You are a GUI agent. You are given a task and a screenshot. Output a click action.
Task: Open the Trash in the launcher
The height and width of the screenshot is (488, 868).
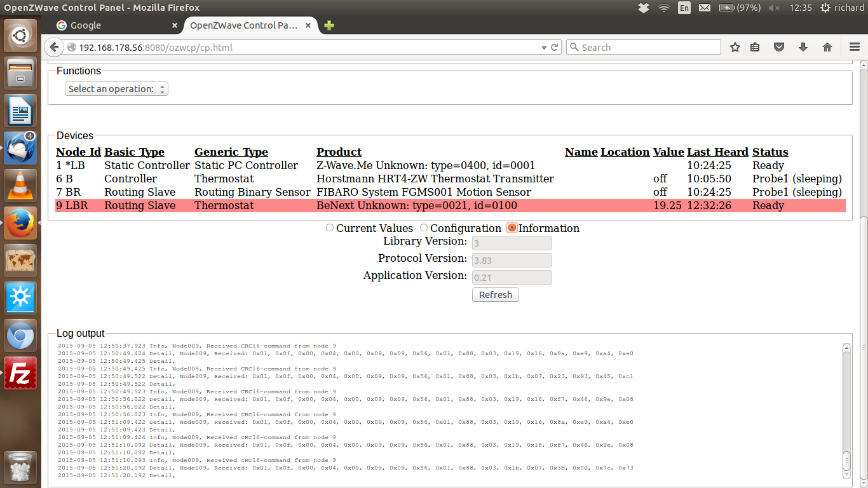tap(20, 467)
